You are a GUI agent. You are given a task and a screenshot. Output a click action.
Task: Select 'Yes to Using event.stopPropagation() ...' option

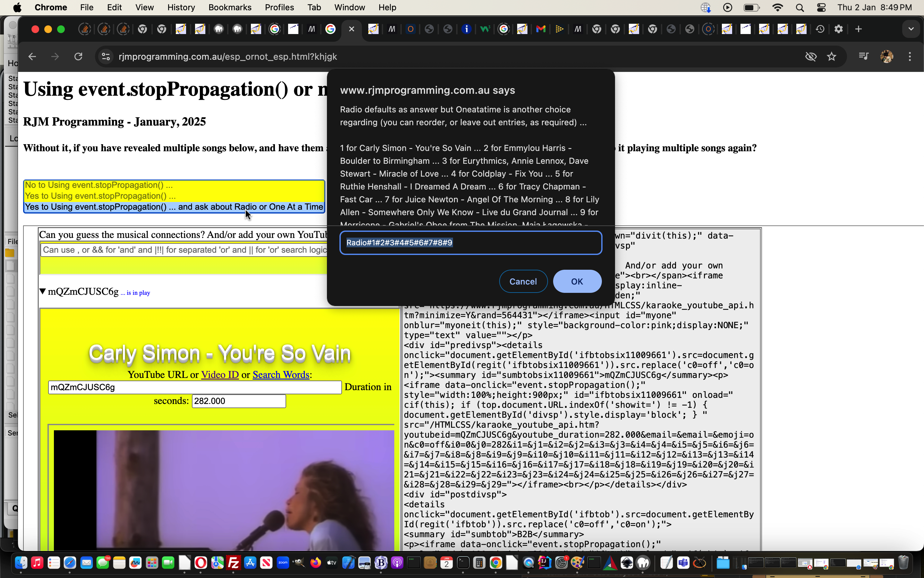(174, 196)
